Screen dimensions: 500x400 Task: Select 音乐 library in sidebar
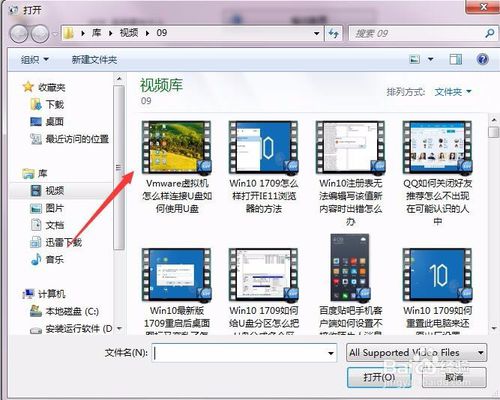click(x=47, y=259)
